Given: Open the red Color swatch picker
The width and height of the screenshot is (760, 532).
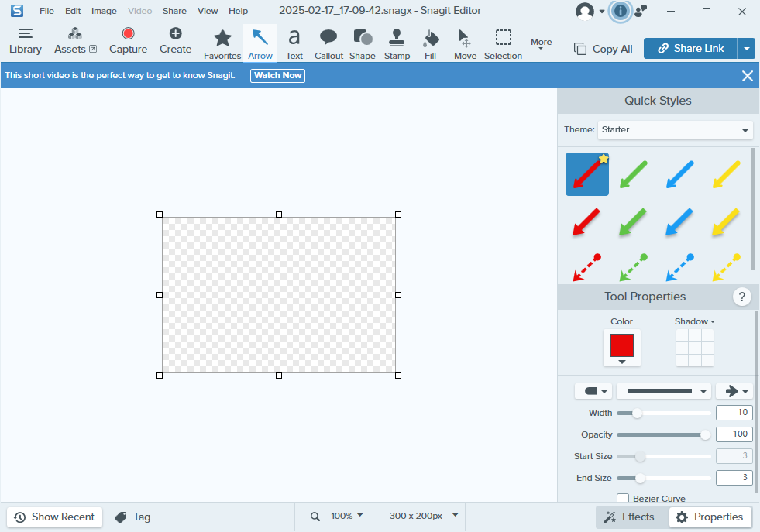Looking at the screenshot, I should pyautogui.click(x=622, y=348).
